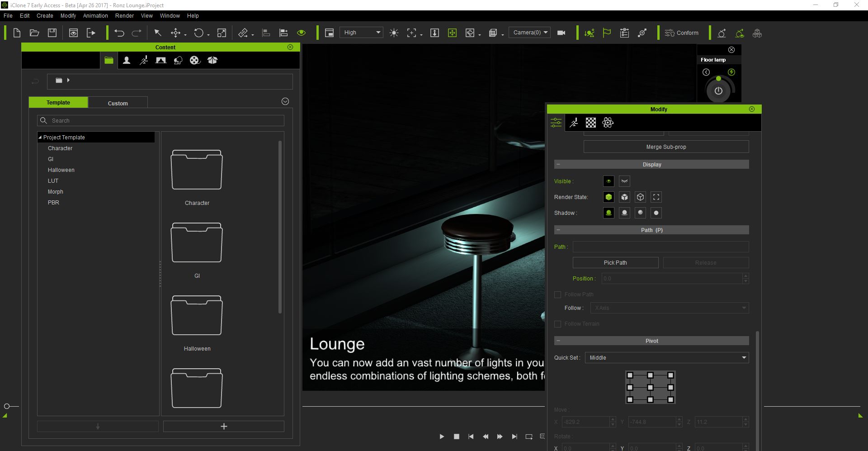The width and height of the screenshot is (868, 451).
Task: Save the project with the disk icon
Action: tap(52, 33)
